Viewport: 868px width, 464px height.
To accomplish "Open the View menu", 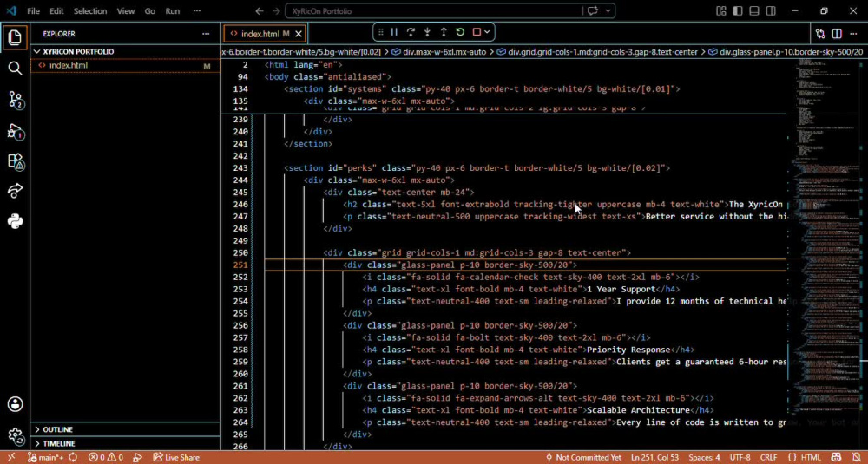I will [x=126, y=11].
